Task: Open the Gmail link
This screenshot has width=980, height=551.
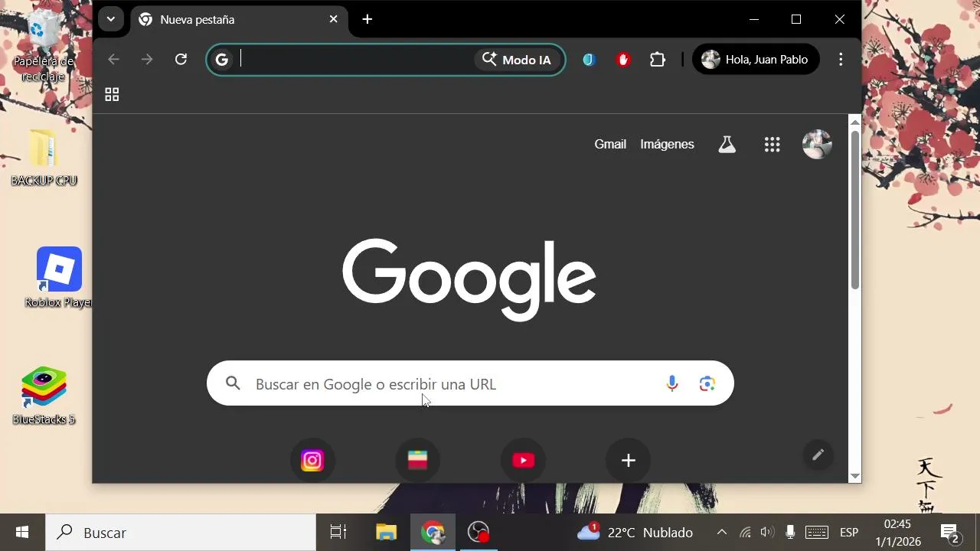Action: point(610,144)
